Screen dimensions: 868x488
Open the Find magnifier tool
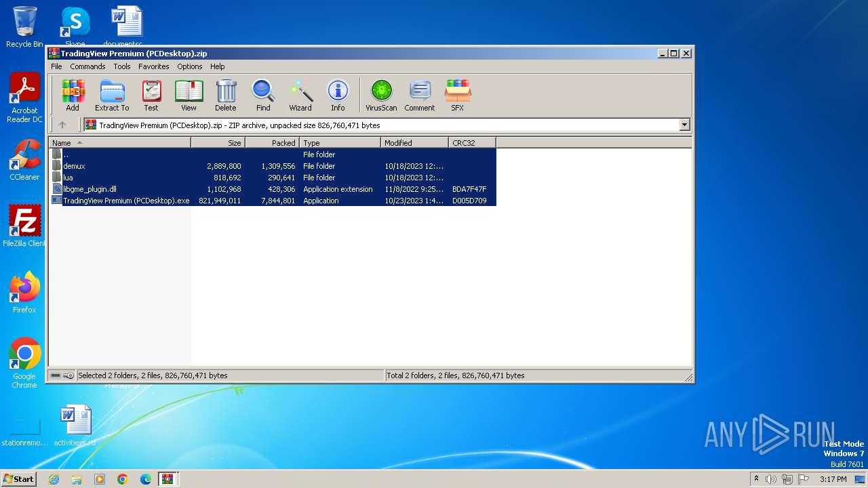coord(263,95)
